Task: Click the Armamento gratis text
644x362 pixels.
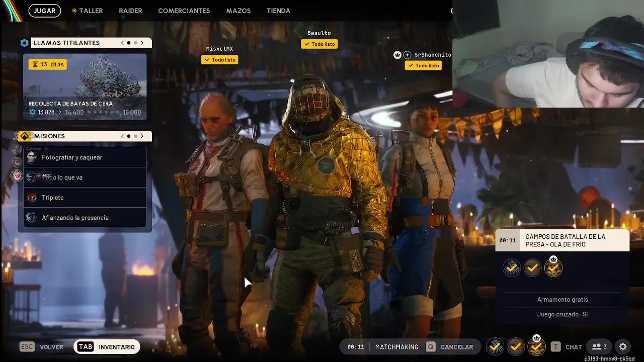Action: (562, 299)
